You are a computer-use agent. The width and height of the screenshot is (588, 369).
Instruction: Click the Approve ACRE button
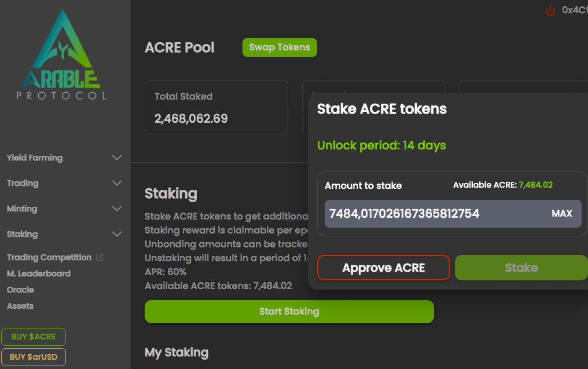tap(384, 268)
